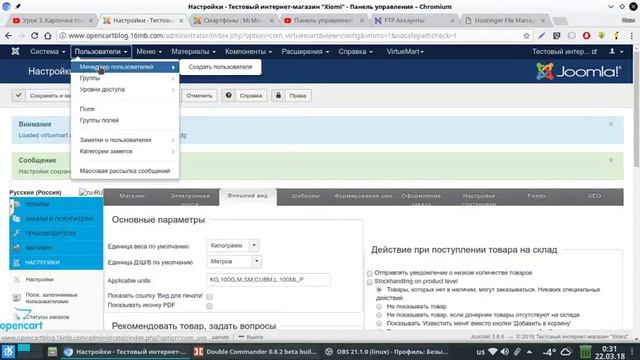Click Настройки sub-item with gear icon
The height and width of the screenshot is (360, 640).
tap(39, 280)
